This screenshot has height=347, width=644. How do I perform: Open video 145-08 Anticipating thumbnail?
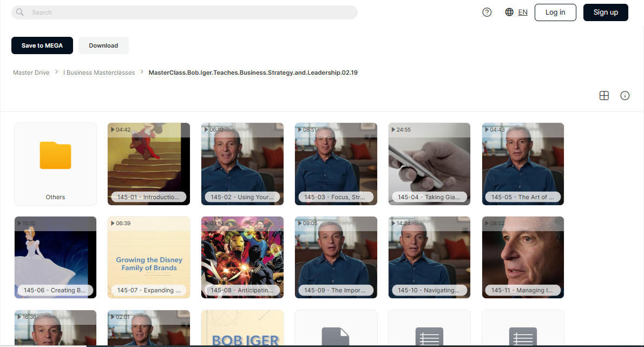242,258
